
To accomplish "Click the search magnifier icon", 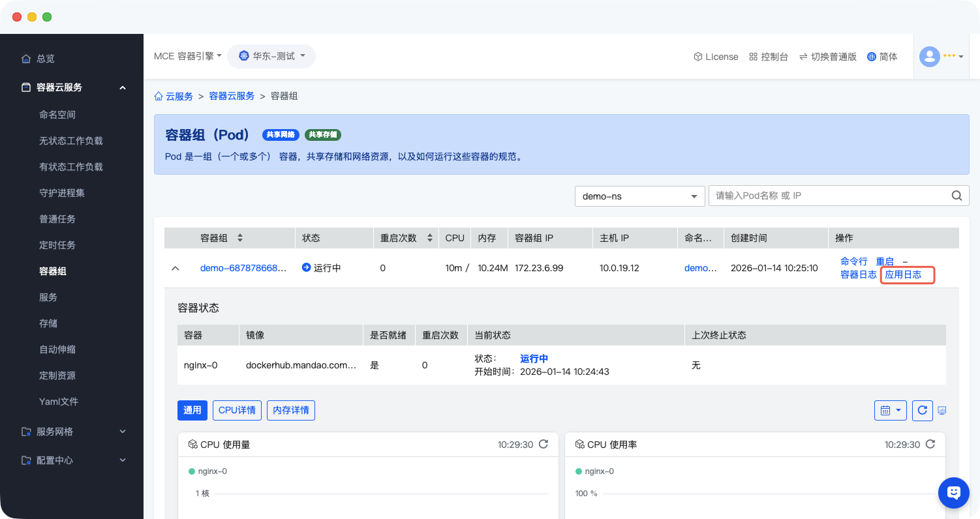I will pyautogui.click(x=957, y=196).
